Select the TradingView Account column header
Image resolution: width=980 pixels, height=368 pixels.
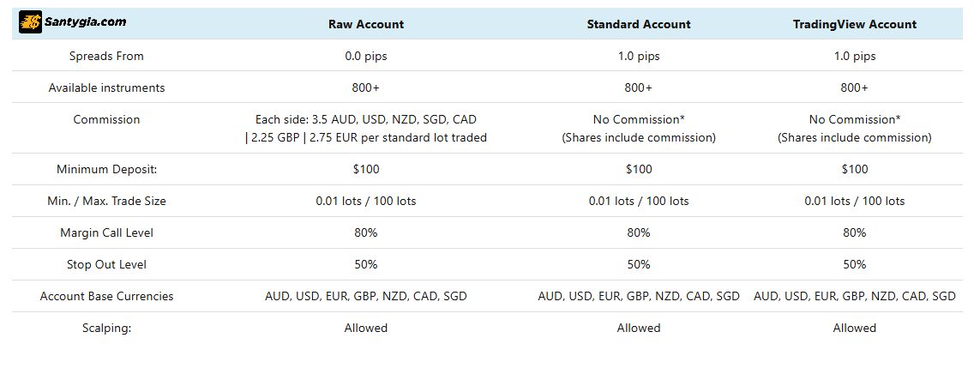(x=855, y=24)
